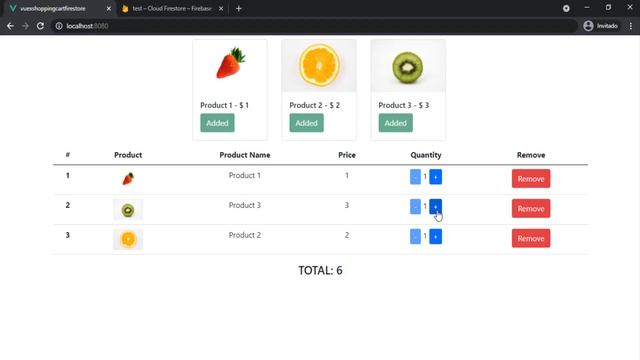
Task: Increase quantity of Product 1 in cart
Action: pyautogui.click(x=436, y=177)
